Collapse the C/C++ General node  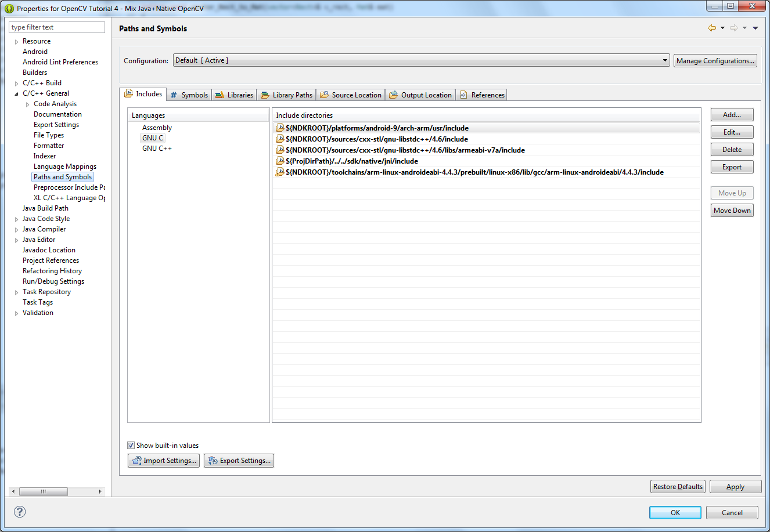click(16, 94)
